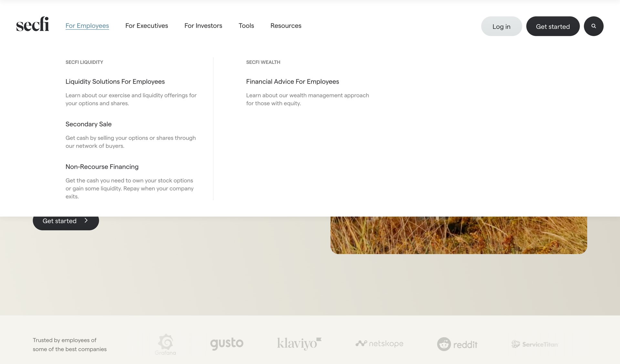Open Liquidity Solutions For Employees
The image size is (620, 364).
pos(115,82)
